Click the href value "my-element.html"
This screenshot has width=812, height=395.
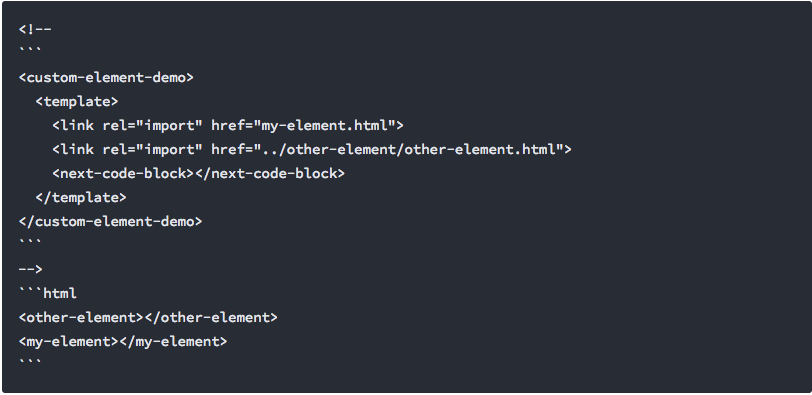point(324,125)
